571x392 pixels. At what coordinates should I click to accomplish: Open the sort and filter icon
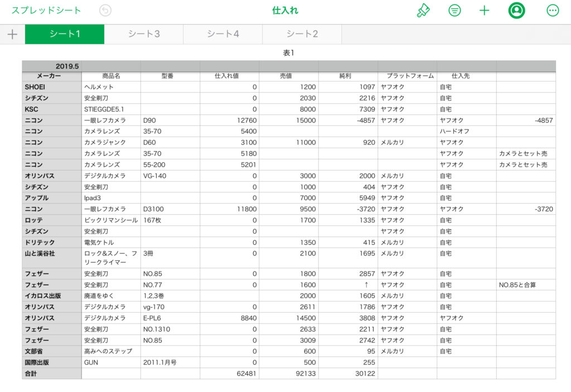click(x=454, y=10)
